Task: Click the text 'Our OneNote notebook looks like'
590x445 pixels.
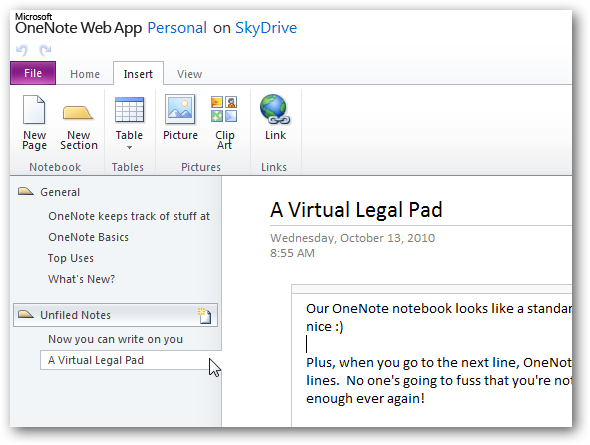Action: pos(410,308)
